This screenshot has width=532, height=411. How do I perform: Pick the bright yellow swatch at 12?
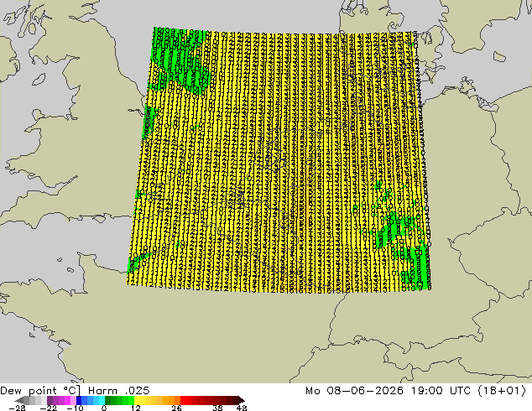tap(137, 400)
